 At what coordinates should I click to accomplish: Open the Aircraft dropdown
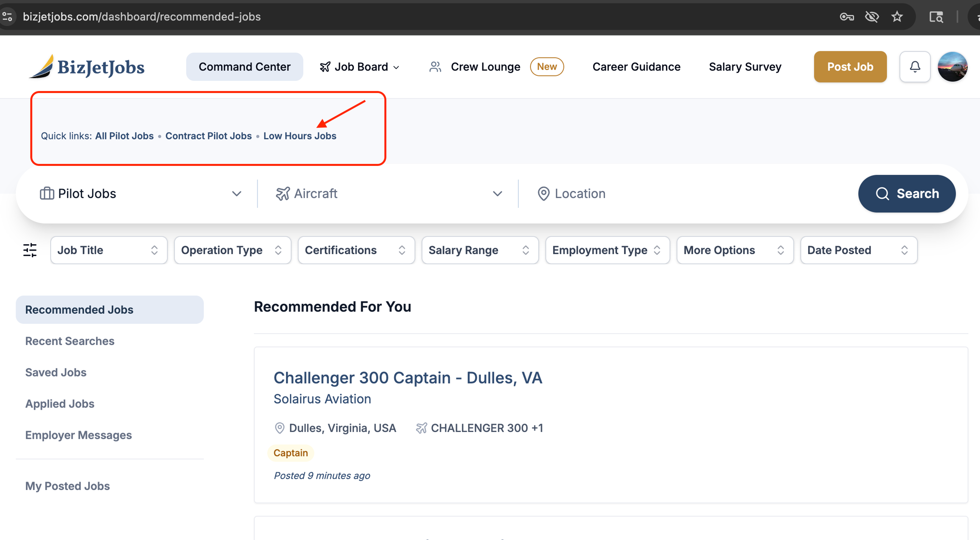pos(388,194)
